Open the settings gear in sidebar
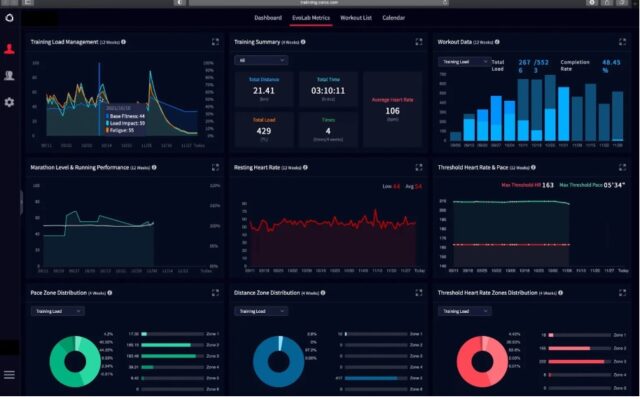Screen dimensions: 640x399 [x=9, y=102]
